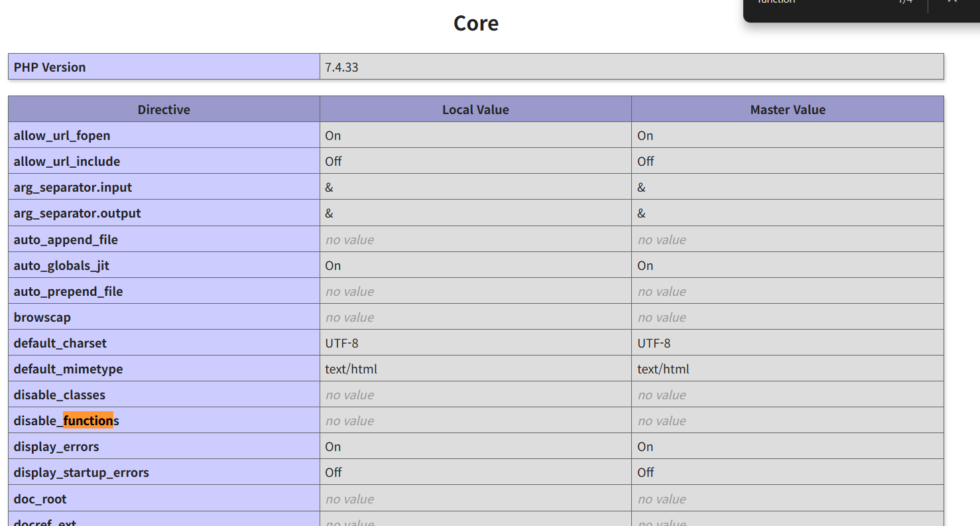The image size is (980, 526).
Task: Click the auto_globals_jit master value On
Action: pos(645,265)
